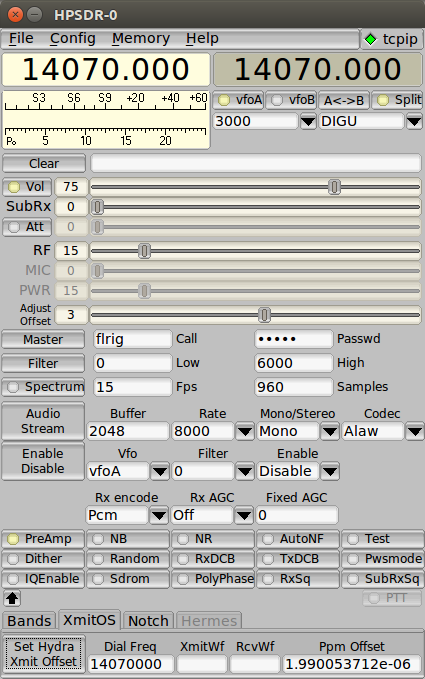
Task: Click the Set Hydra Xmit Offset button
Action: 44,654
